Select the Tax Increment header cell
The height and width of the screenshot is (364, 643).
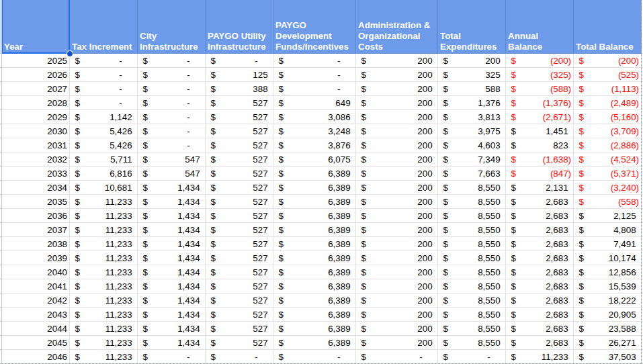(x=103, y=27)
